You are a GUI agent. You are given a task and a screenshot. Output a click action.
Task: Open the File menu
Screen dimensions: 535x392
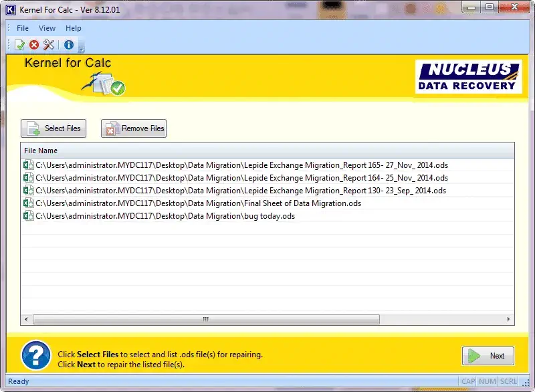coord(23,28)
